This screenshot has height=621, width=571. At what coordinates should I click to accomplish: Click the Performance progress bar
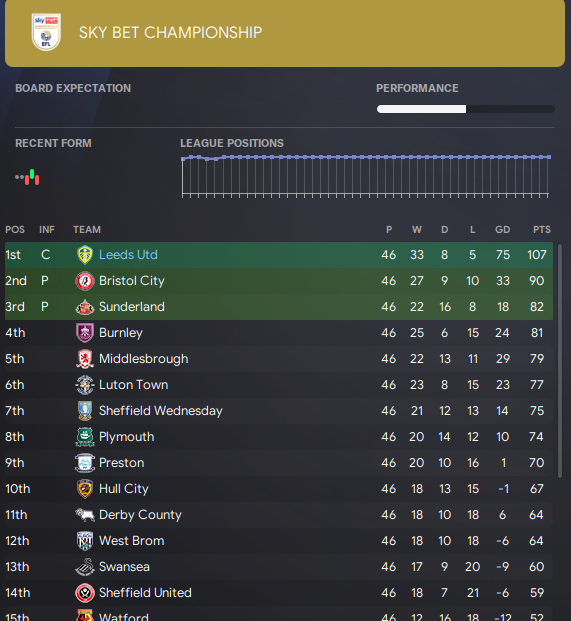466,109
